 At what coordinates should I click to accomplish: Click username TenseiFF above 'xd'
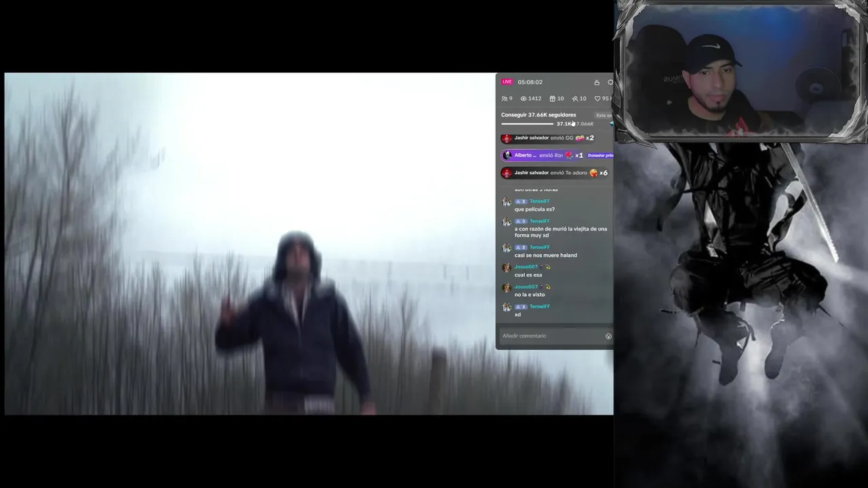[540, 306]
